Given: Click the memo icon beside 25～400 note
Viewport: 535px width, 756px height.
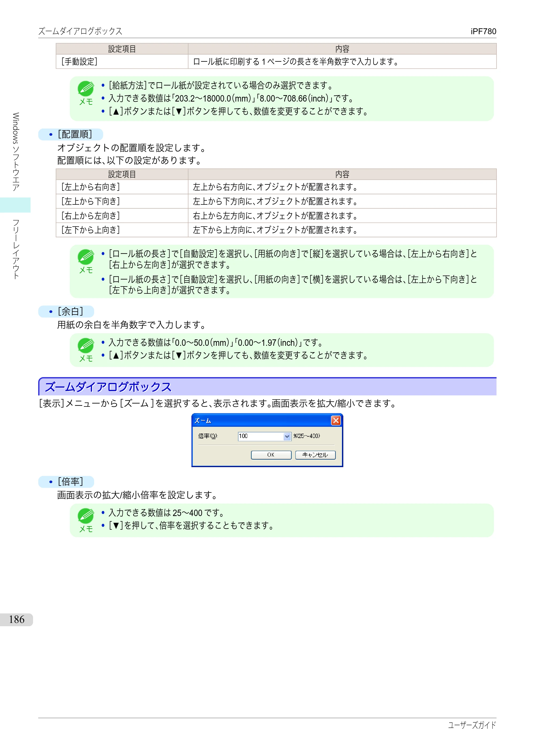Looking at the screenshot, I should (86, 516).
